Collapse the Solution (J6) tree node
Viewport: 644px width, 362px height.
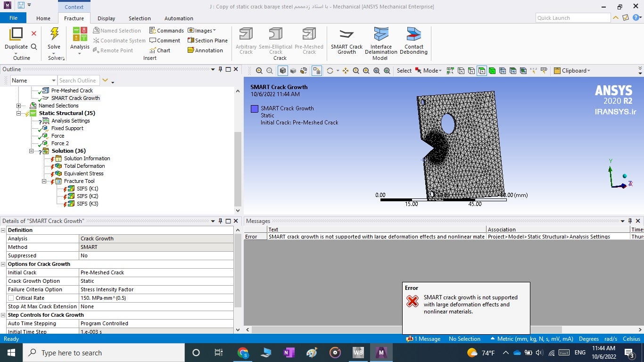(32, 151)
